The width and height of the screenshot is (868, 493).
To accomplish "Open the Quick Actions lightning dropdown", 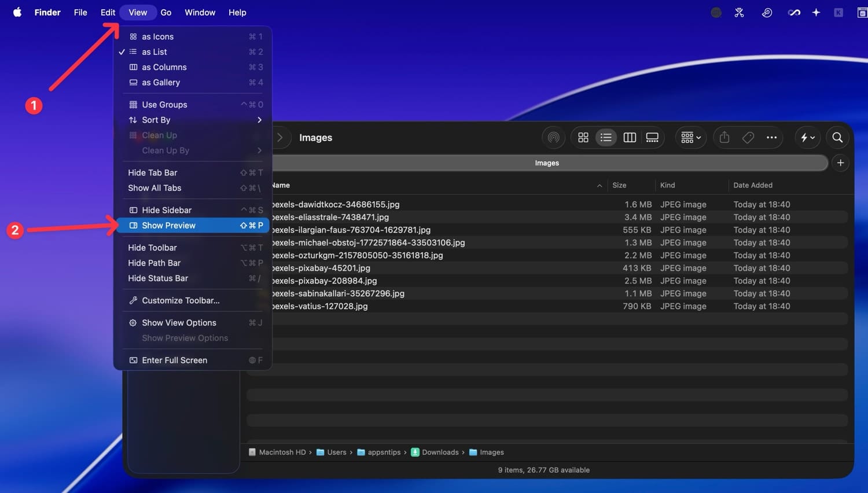I will pyautogui.click(x=807, y=138).
